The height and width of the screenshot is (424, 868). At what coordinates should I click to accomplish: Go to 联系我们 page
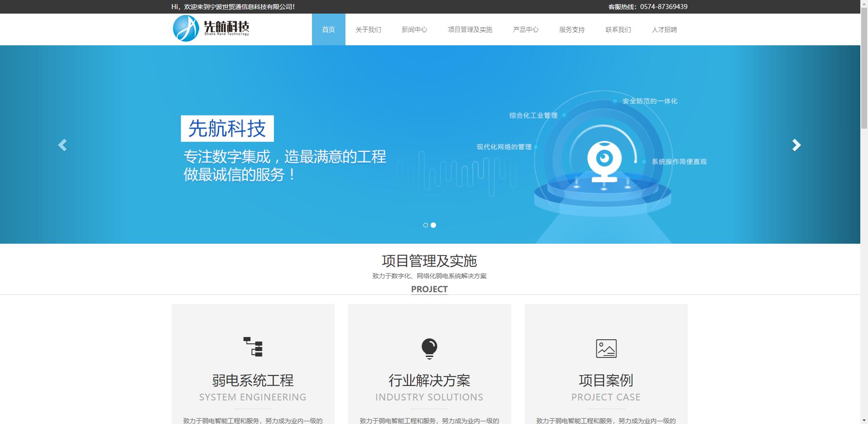pyautogui.click(x=618, y=29)
